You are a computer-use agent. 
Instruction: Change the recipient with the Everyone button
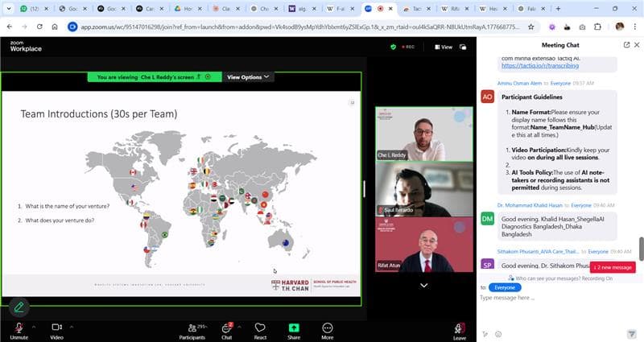[x=505, y=287]
